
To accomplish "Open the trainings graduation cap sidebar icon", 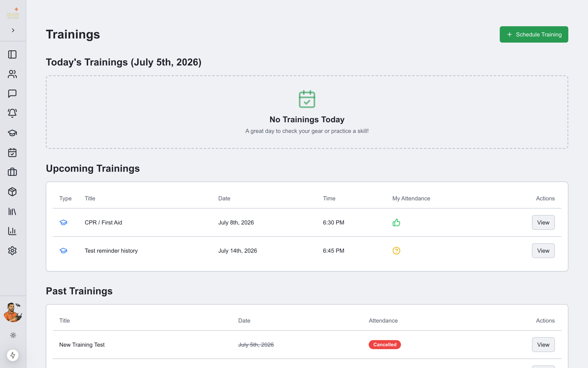I will click(12, 133).
